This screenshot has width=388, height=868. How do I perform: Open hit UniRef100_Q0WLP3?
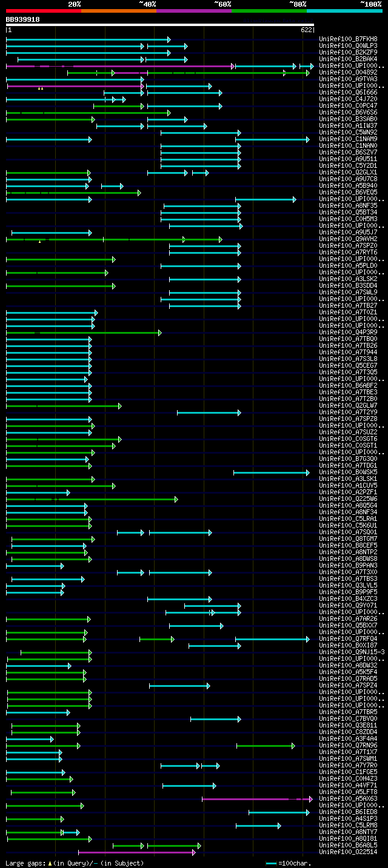coord(348,46)
